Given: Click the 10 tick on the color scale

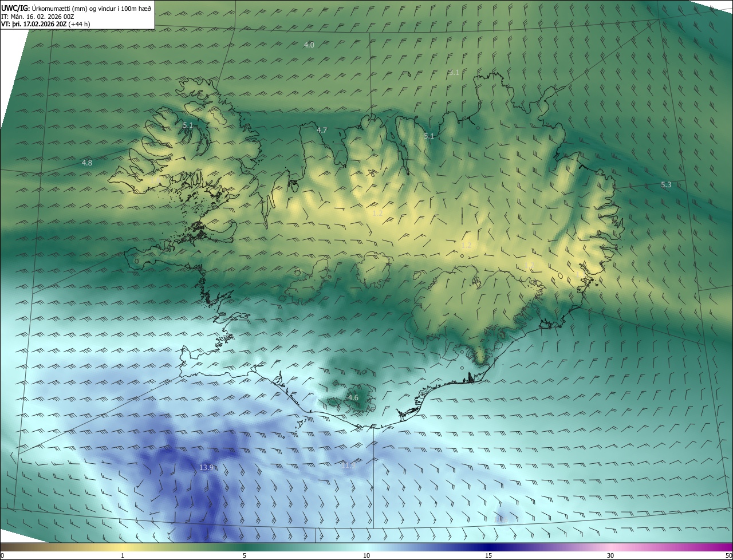Looking at the screenshot, I should coord(366,556).
